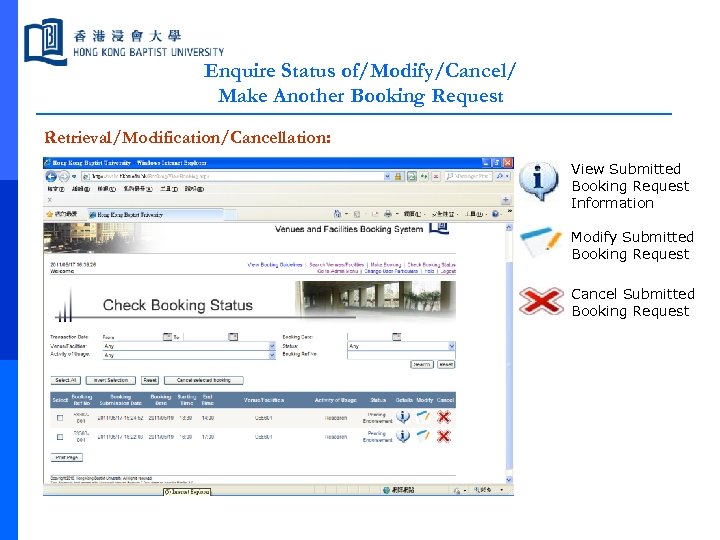Screen dimensions: 720x540
Task: Open calendar picker for Booking Date
Action: tap(397, 337)
